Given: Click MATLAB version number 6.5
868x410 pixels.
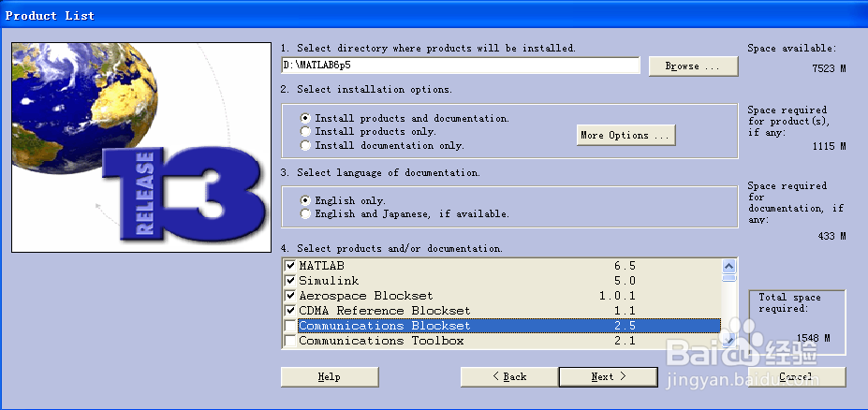Looking at the screenshot, I should coord(625,266).
